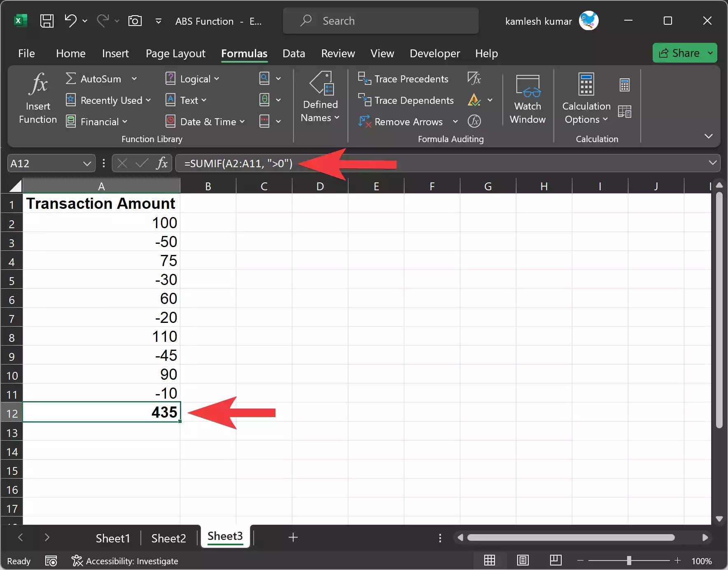
Task: Click the Calculate Now calculator icon
Action: [624, 85]
